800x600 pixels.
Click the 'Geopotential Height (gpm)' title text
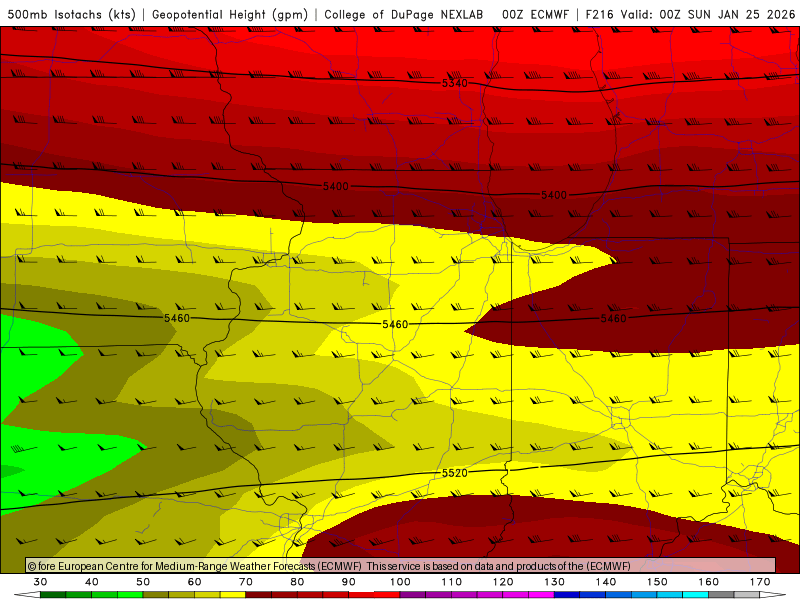point(230,14)
